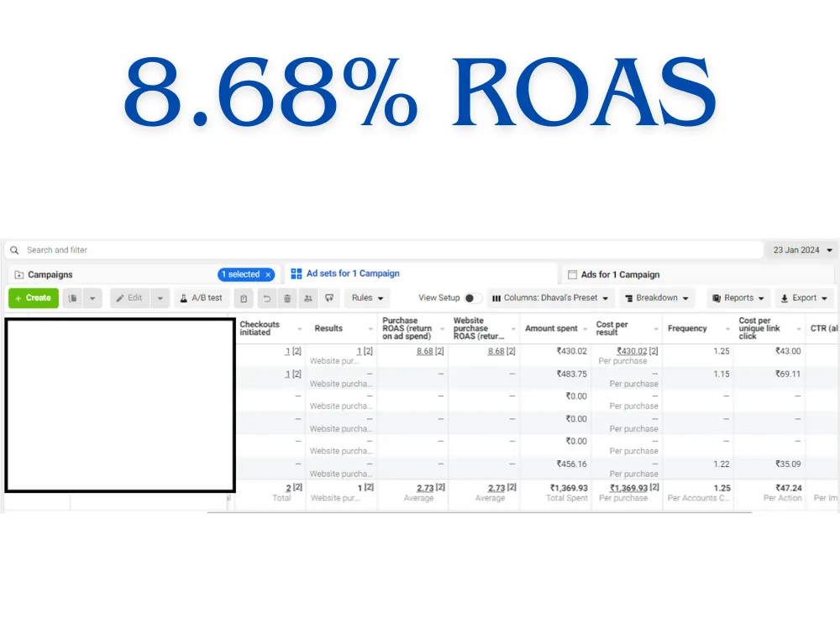Click the ₹456.16 amount spent cell
Screen dimensions: 840x630
pyautogui.click(x=571, y=464)
